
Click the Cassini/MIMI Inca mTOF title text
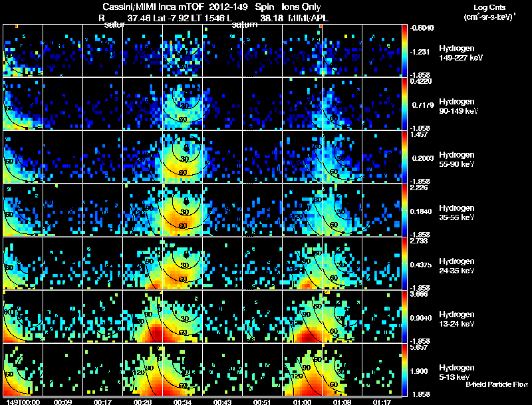click(153, 7)
